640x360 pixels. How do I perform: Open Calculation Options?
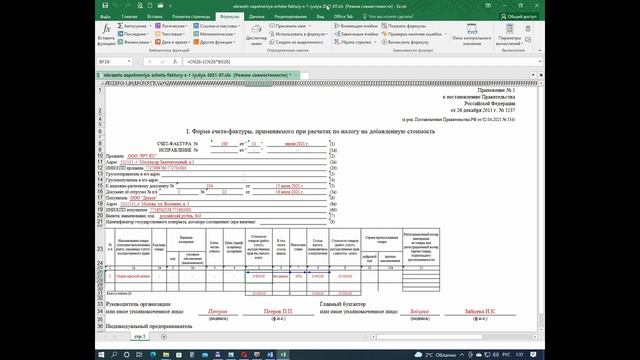pyautogui.click(x=509, y=34)
